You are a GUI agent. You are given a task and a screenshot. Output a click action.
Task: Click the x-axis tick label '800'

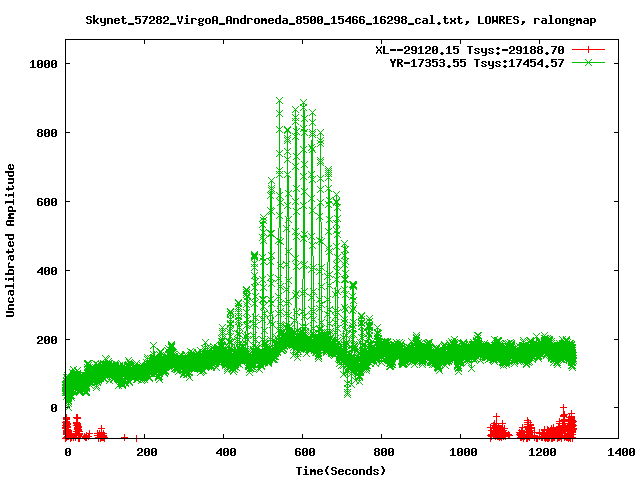(x=384, y=452)
